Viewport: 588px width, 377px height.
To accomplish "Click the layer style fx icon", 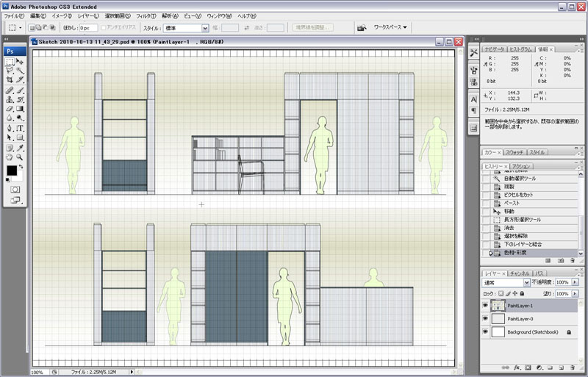I will tap(517, 366).
